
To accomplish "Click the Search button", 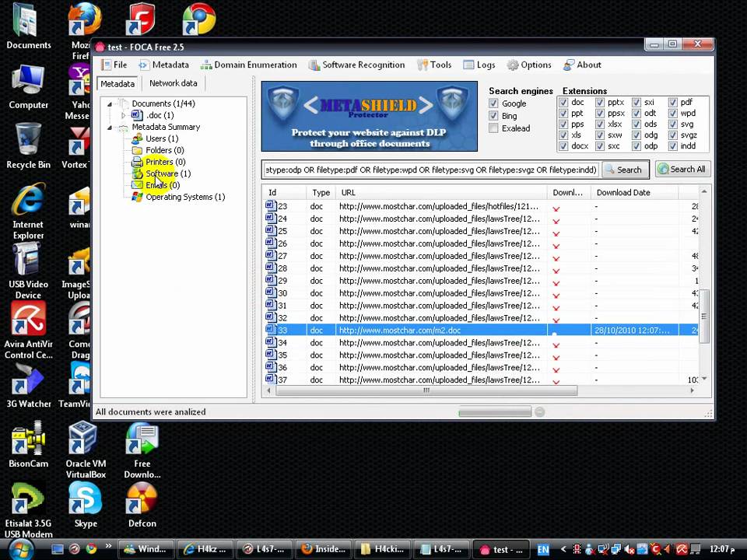I will [625, 170].
